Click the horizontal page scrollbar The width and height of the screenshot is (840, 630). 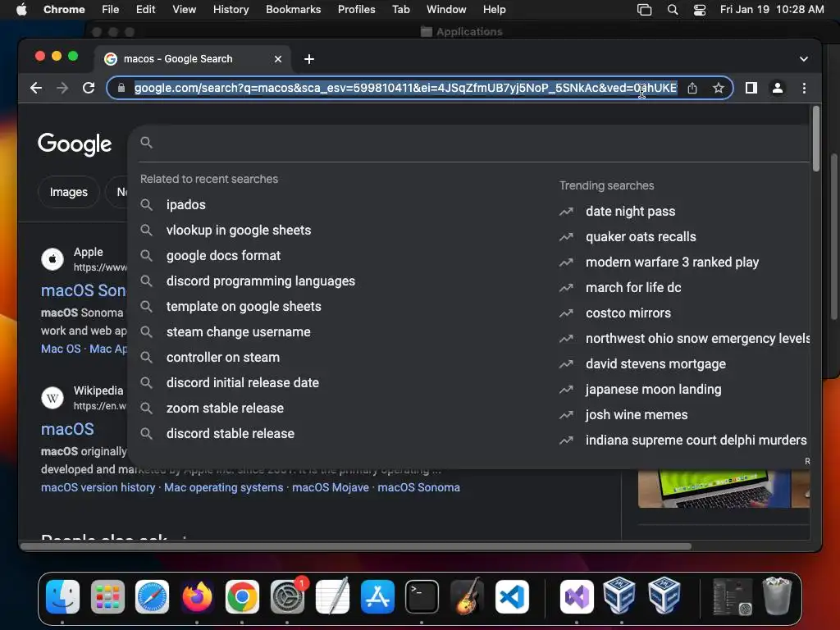tap(356, 546)
